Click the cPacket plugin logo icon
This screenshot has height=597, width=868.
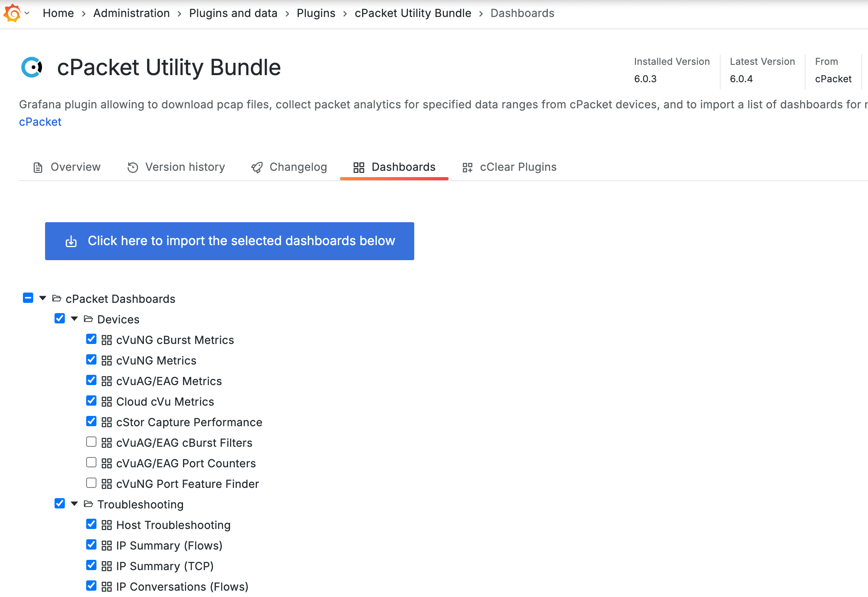32,67
